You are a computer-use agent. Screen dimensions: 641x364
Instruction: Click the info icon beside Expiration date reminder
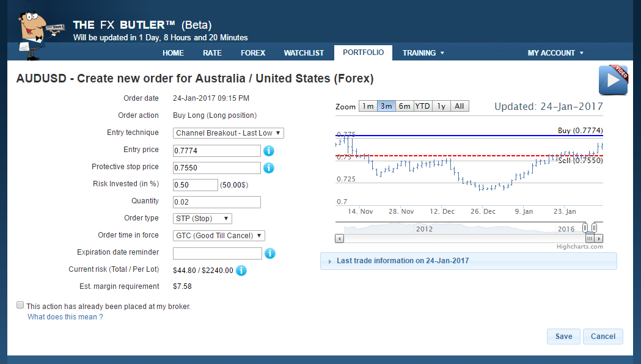coord(270,253)
